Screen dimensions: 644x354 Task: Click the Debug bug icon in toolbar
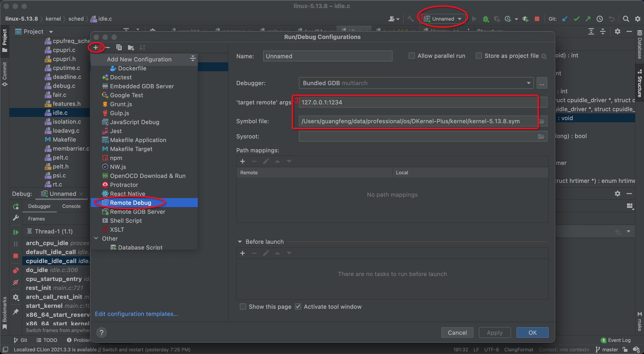coord(485,19)
